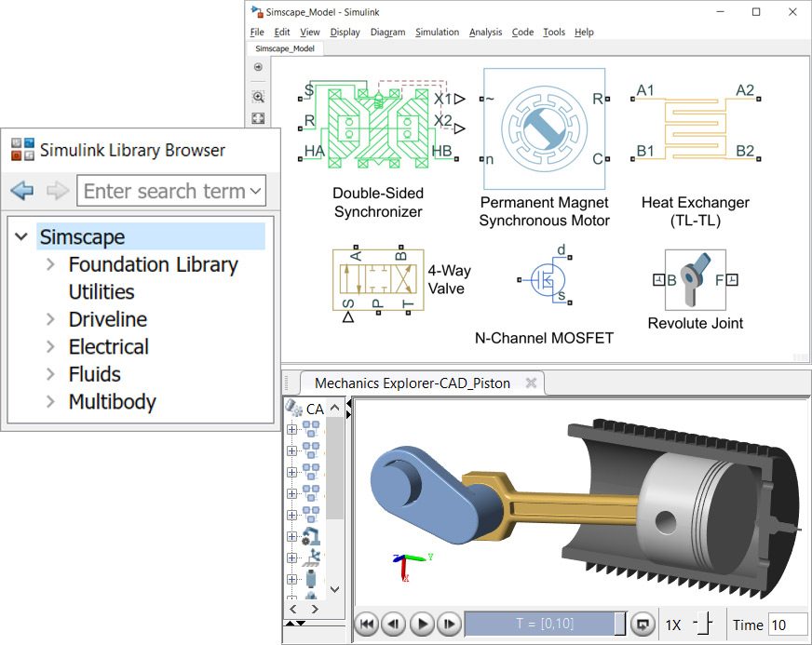
Task: Open the search term dropdown arrow
Action: pyautogui.click(x=255, y=191)
